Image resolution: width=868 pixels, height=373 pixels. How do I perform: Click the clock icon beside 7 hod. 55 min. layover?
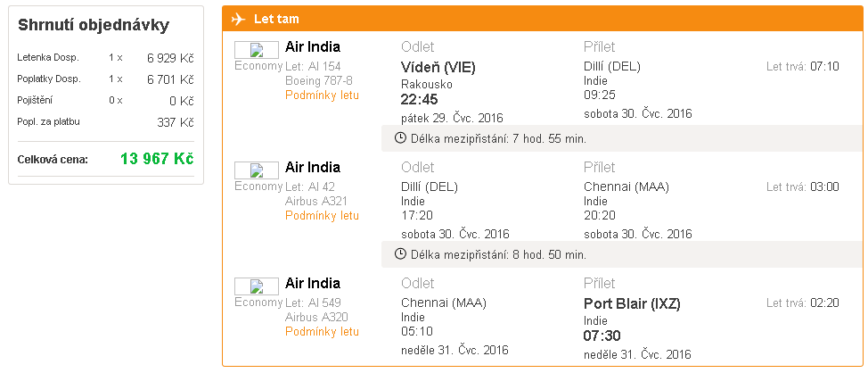(400, 138)
